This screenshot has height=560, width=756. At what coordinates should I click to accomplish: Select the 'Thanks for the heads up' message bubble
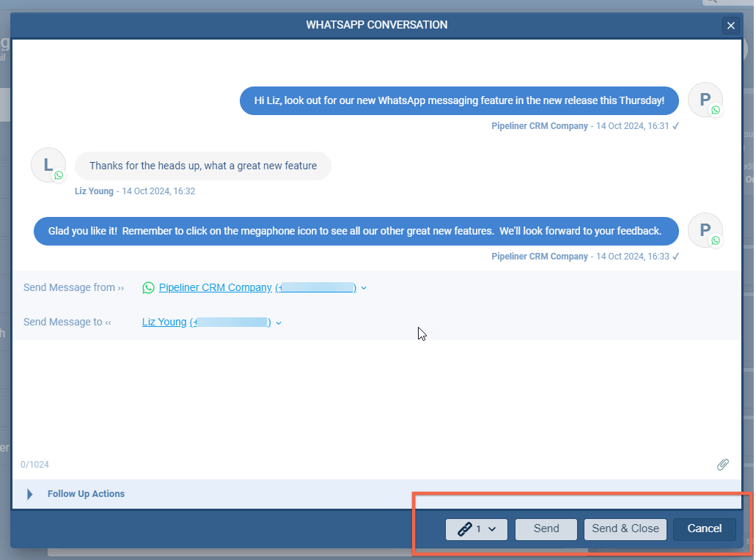(x=203, y=166)
